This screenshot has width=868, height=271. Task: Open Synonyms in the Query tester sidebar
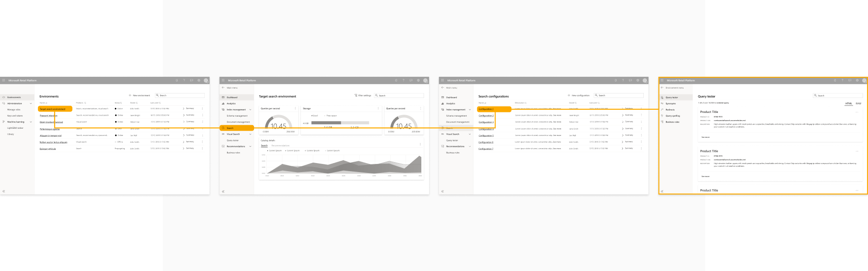(x=670, y=103)
